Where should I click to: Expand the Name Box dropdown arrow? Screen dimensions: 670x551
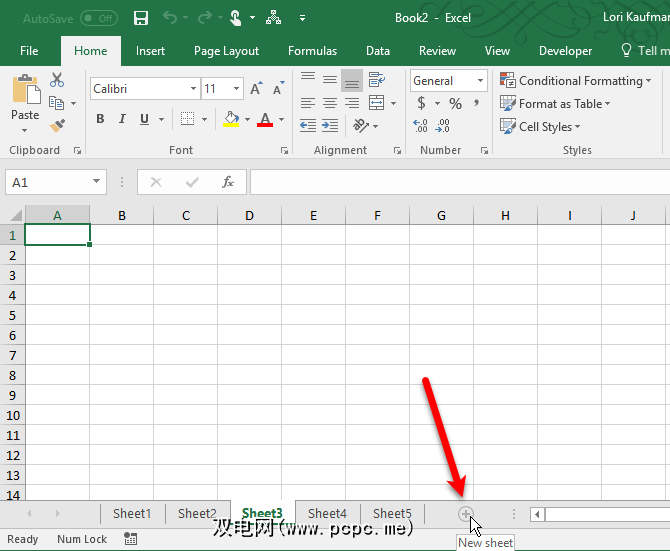97,182
